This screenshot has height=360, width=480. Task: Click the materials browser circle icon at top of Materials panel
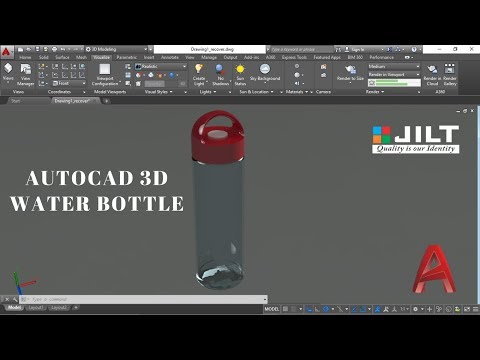297,66
